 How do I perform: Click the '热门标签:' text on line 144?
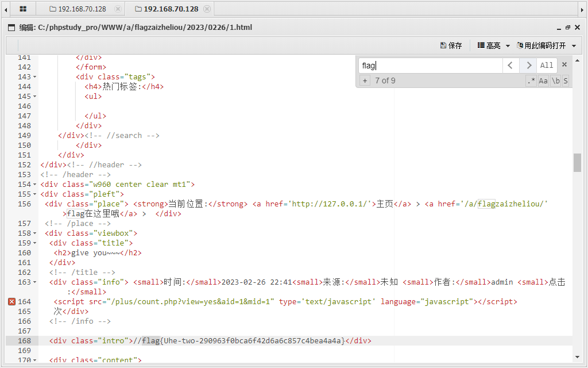pyautogui.click(x=122, y=87)
